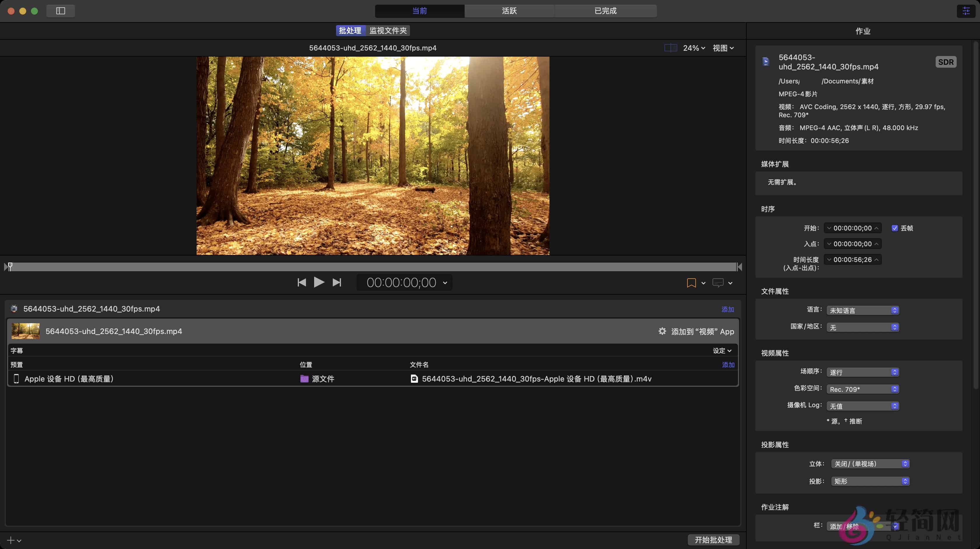This screenshot has height=549, width=980.
Task: Open the 视图 view dropdown above the viewer
Action: (722, 48)
